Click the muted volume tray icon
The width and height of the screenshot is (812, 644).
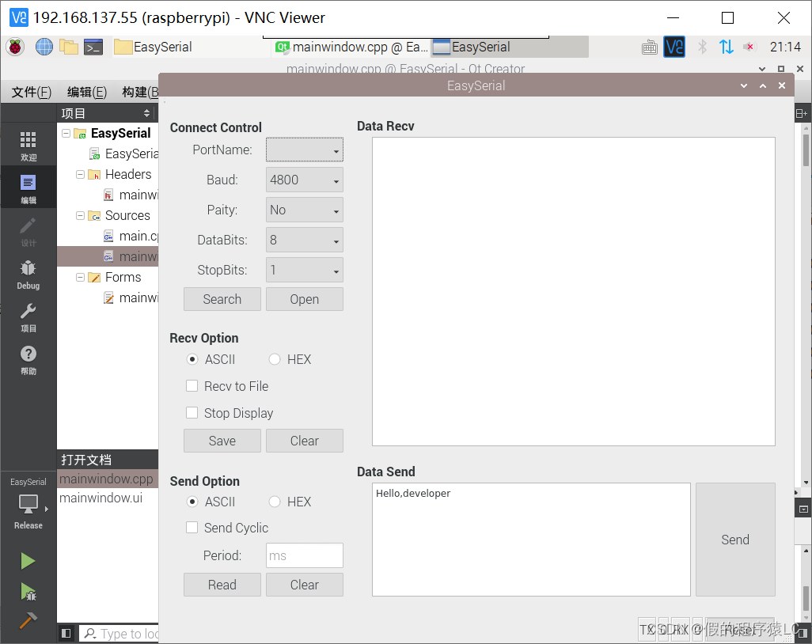[749, 47]
